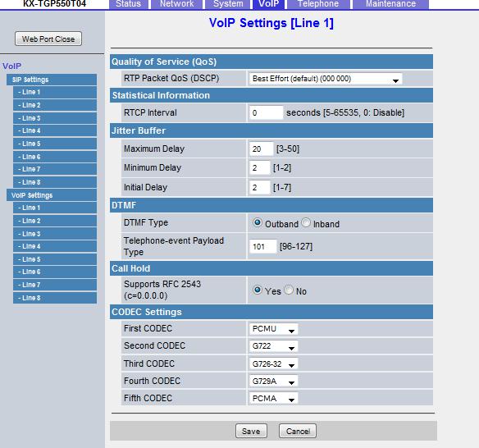479x448 pixels.
Task: Open SIP Settings Line 1
Action: (x=55, y=92)
